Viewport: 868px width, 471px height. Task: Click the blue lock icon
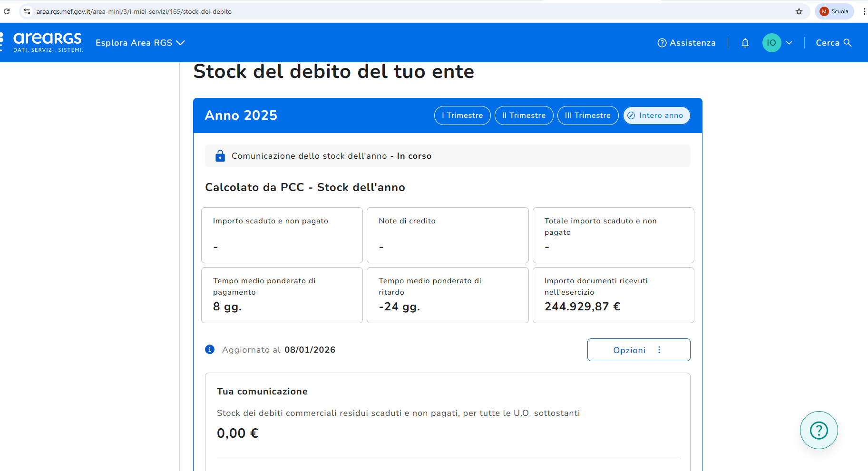pos(220,156)
